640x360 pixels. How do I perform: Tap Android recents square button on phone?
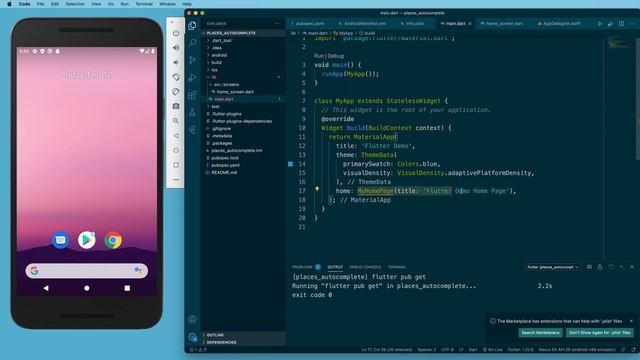click(x=127, y=288)
